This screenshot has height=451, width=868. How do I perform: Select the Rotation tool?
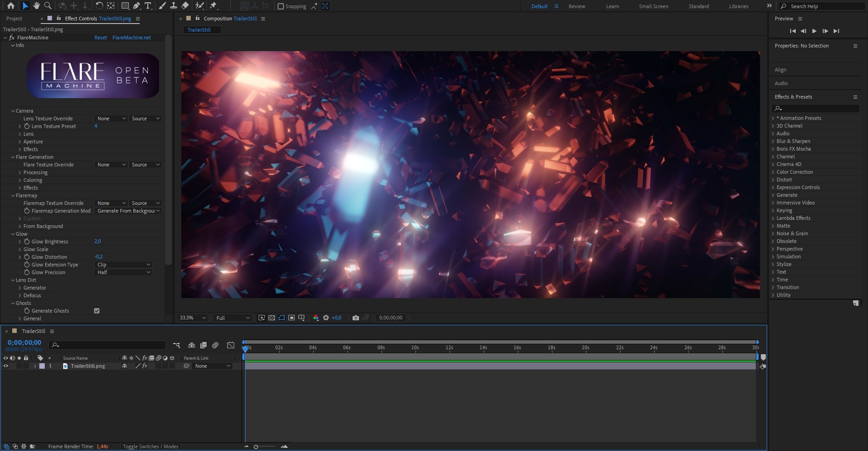[x=99, y=6]
